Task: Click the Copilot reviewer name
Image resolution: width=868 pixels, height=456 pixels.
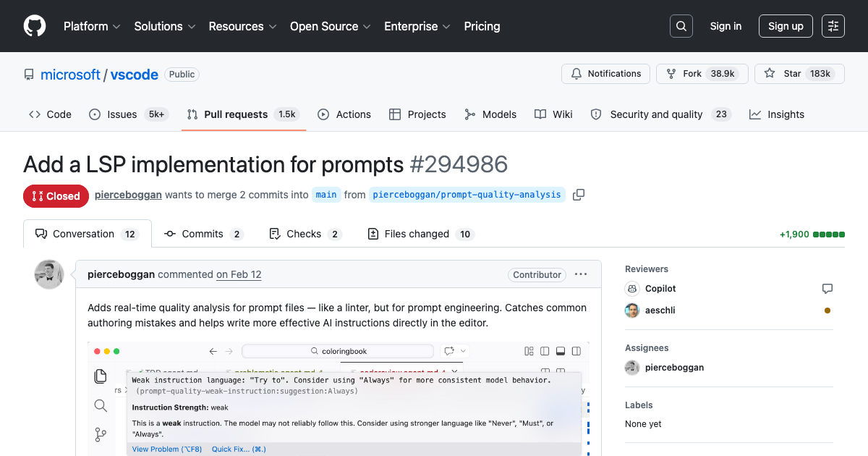Action: pyautogui.click(x=660, y=289)
